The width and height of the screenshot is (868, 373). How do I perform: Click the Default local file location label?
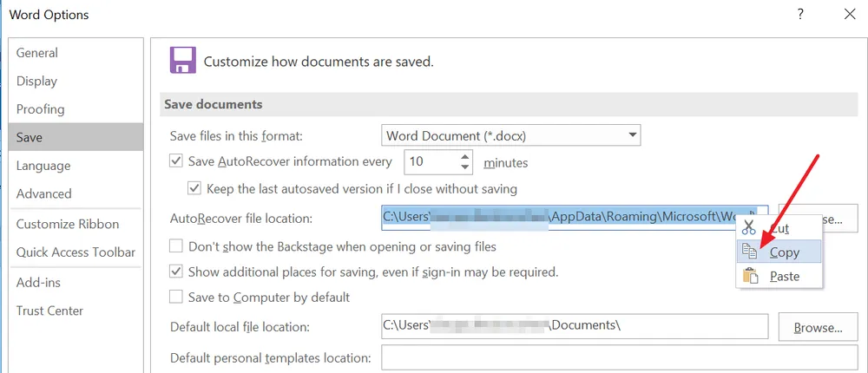pos(240,327)
